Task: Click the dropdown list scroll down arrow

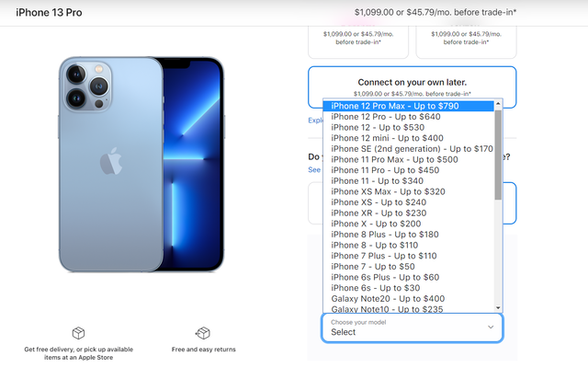Action: point(498,308)
